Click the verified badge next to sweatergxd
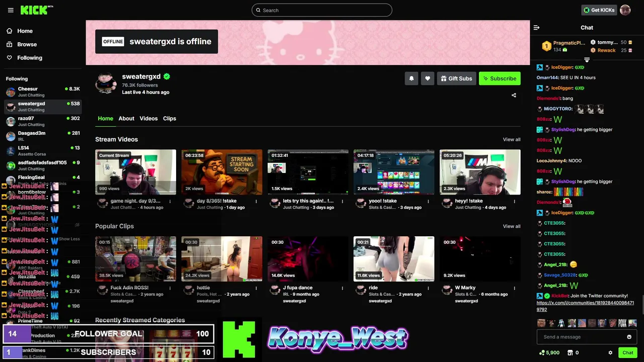This screenshot has width=644, height=362. click(x=167, y=76)
